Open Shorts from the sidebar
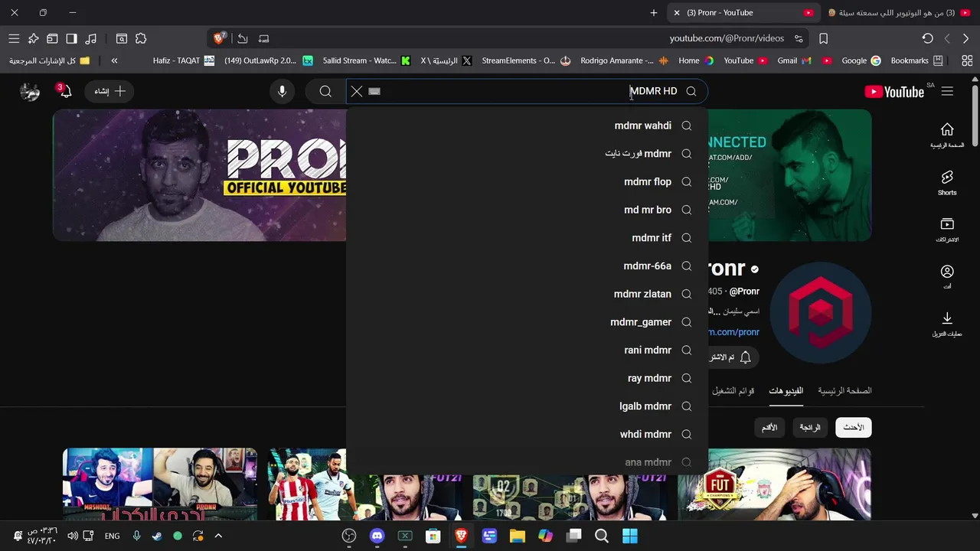Viewport: 980px width, 551px height. click(x=947, y=183)
